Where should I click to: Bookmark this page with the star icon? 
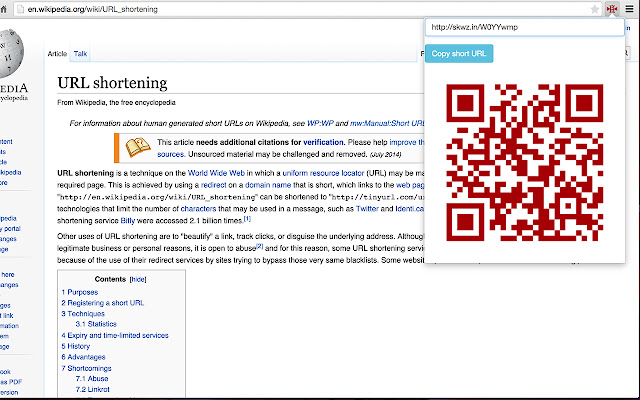595,9
